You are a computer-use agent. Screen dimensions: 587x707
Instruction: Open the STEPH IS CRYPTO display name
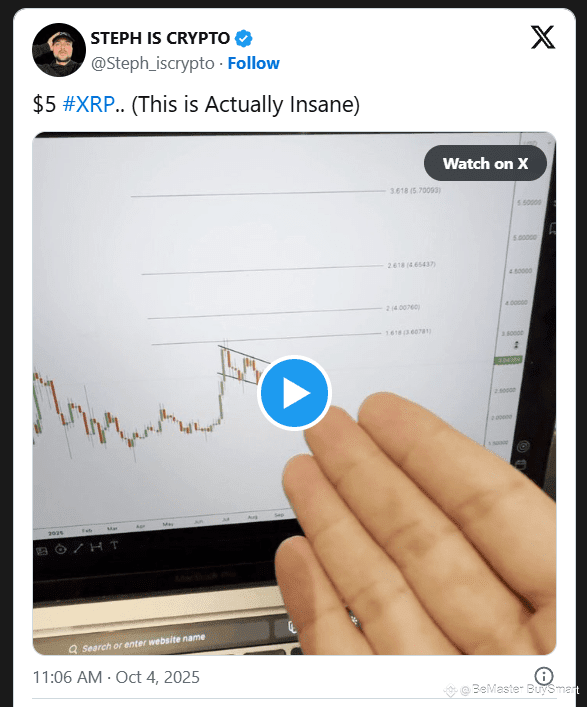(x=160, y=38)
